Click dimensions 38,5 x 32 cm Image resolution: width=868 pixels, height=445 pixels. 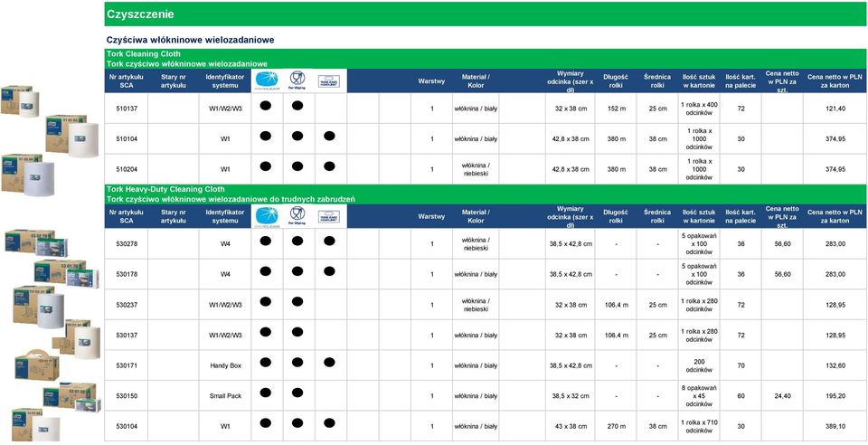(x=571, y=396)
